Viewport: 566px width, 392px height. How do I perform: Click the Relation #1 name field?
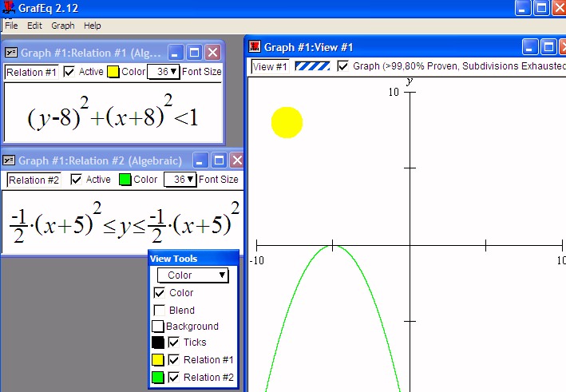pyautogui.click(x=31, y=72)
